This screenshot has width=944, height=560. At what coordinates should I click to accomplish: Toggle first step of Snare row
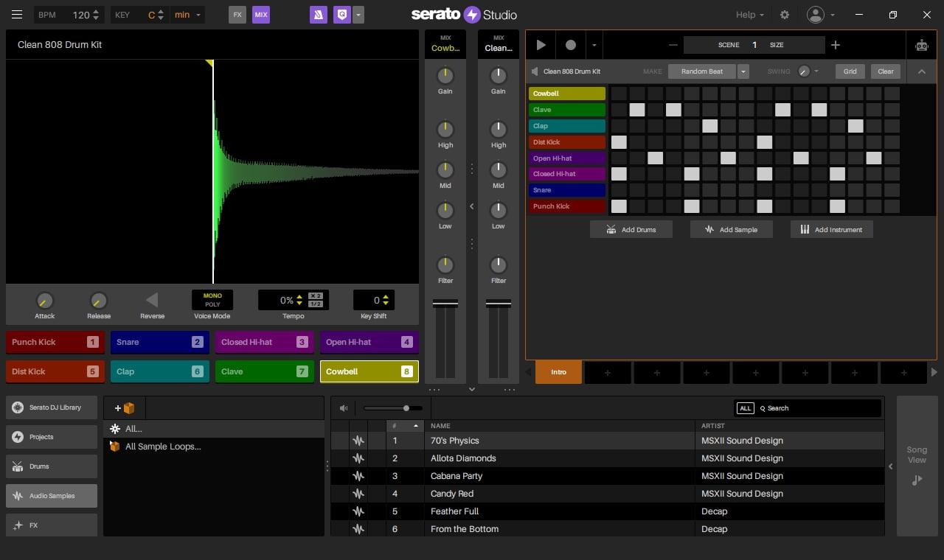pos(619,190)
